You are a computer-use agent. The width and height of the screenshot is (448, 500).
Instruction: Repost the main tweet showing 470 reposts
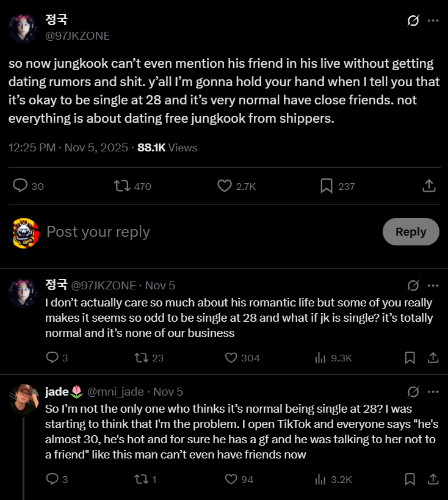pos(122,186)
